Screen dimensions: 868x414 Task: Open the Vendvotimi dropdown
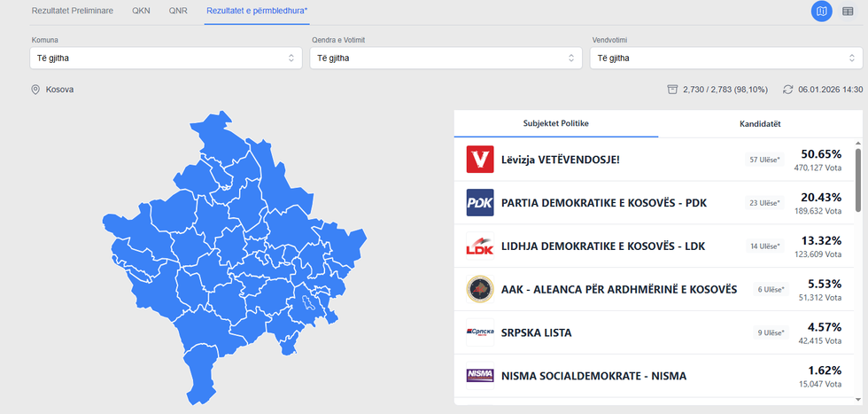point(726,58)
